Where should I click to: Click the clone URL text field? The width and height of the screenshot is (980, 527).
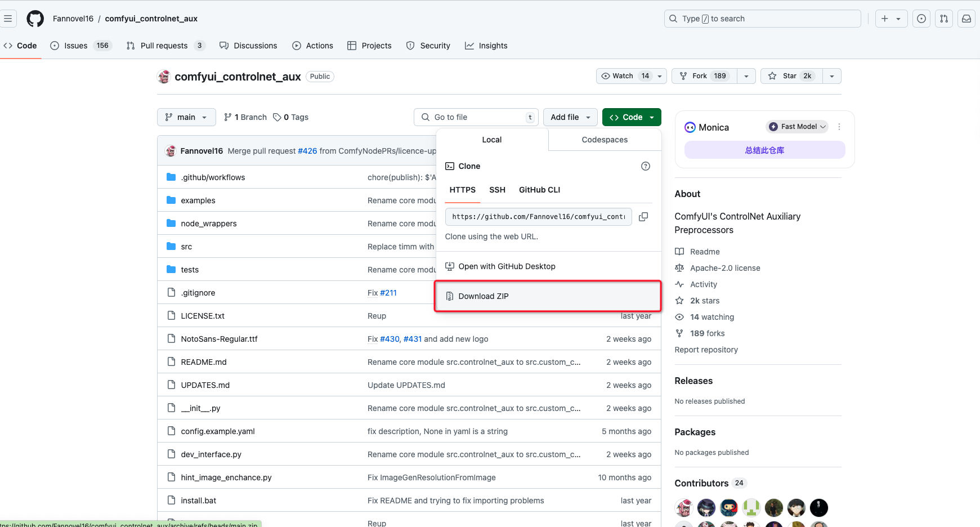539,217
